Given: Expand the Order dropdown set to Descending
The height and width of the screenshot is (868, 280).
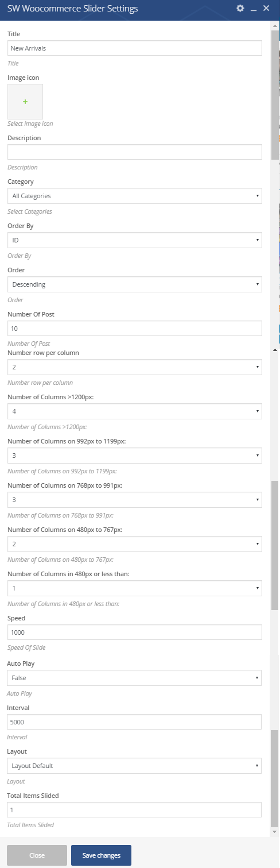Looking at the screenshot, I should coord(135,284).
